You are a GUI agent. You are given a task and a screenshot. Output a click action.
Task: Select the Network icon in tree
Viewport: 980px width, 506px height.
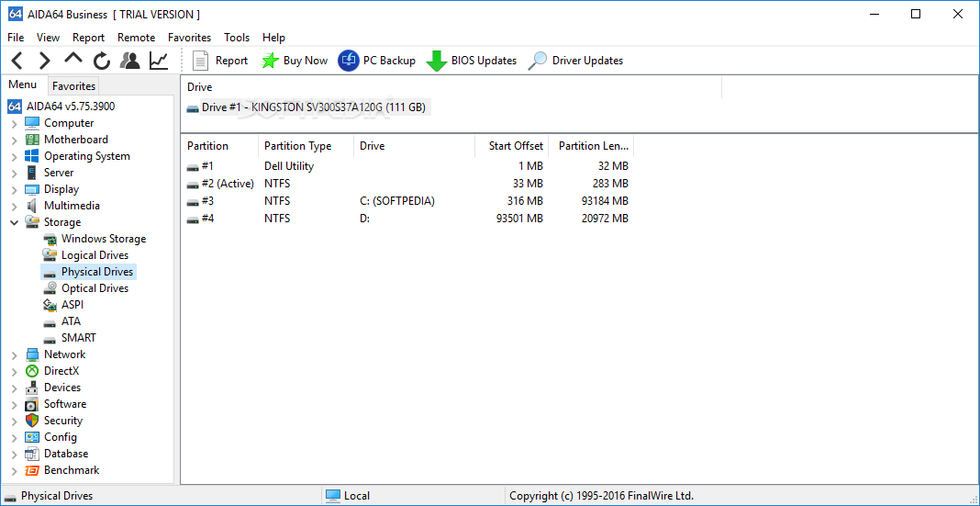point(32,354)
